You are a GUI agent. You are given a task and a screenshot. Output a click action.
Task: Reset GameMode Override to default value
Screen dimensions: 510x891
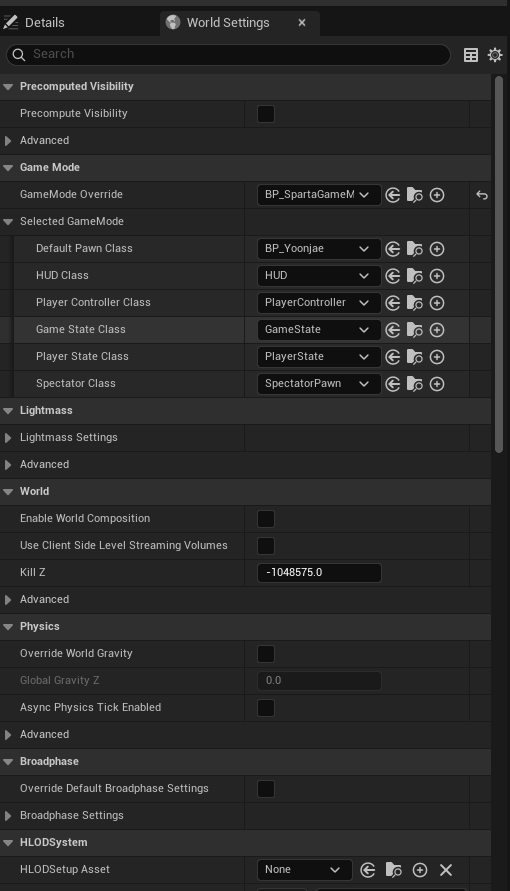pyautogui.click(x=482, y=195)
